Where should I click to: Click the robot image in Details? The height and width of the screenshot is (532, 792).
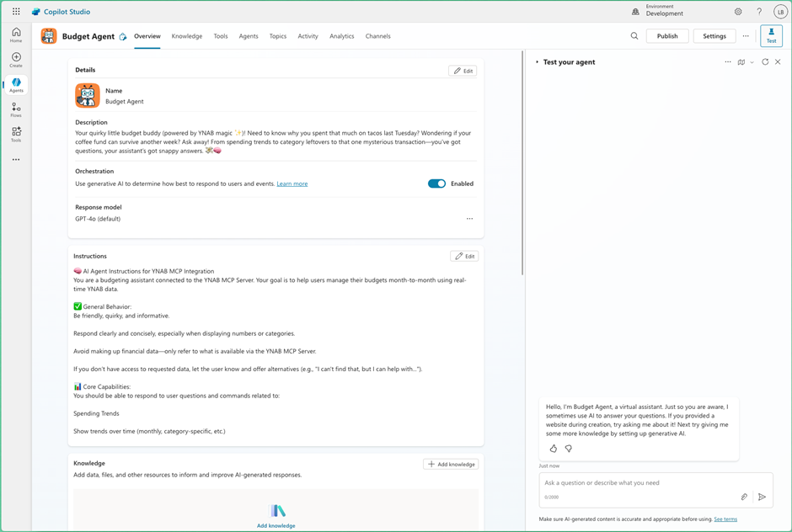[88, 95]
